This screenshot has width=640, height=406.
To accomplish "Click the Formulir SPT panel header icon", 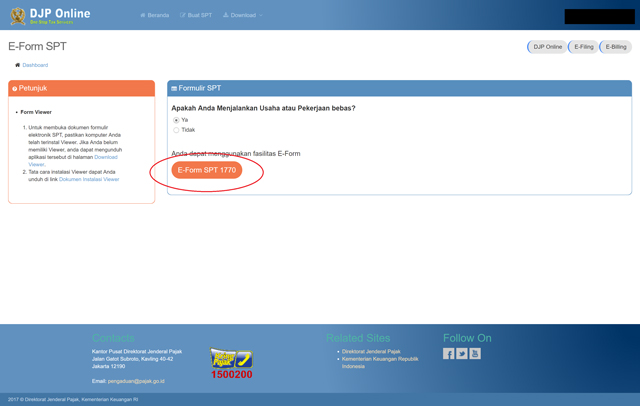I will [174, 89].
